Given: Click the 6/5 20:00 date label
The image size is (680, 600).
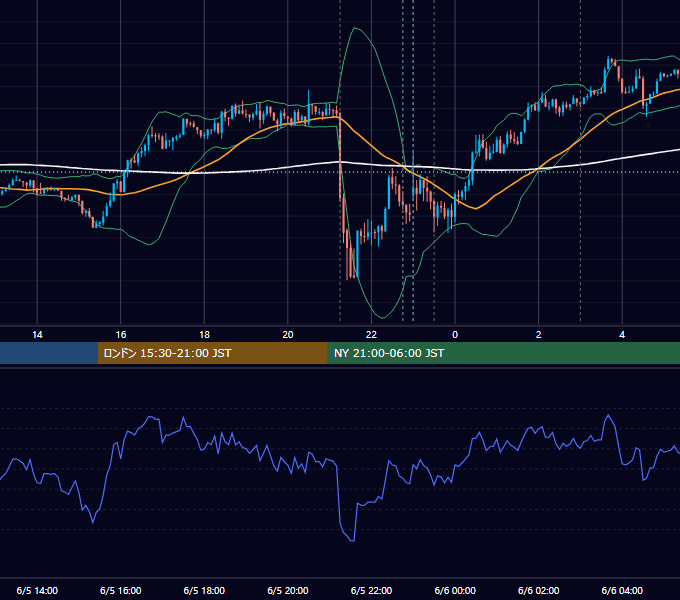Looking at the screenshot, I should (288, 590).
